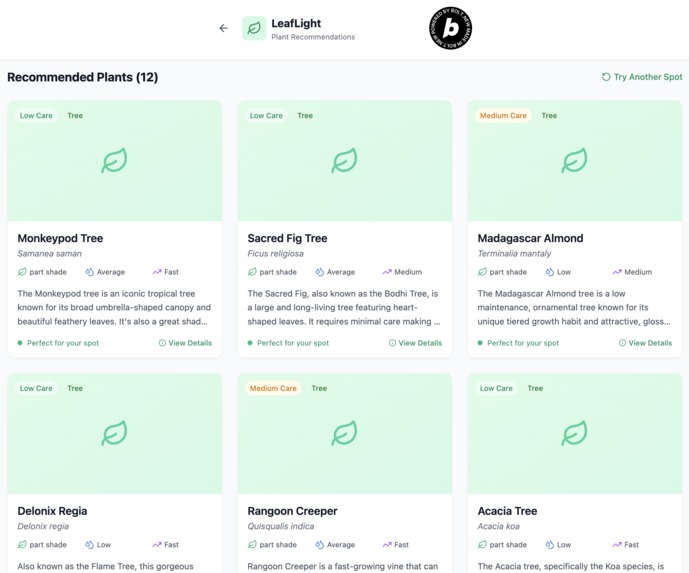Viewport: 689px width, 573px height.
Task: Click Tree tag on Monkeypod card
Action: coord(75,116)
